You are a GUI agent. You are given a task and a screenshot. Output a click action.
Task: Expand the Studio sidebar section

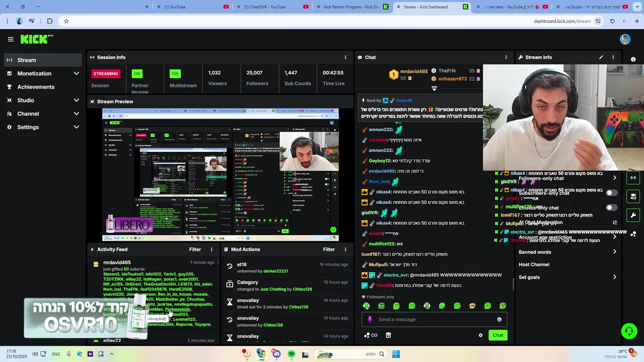tap(76, 101)
